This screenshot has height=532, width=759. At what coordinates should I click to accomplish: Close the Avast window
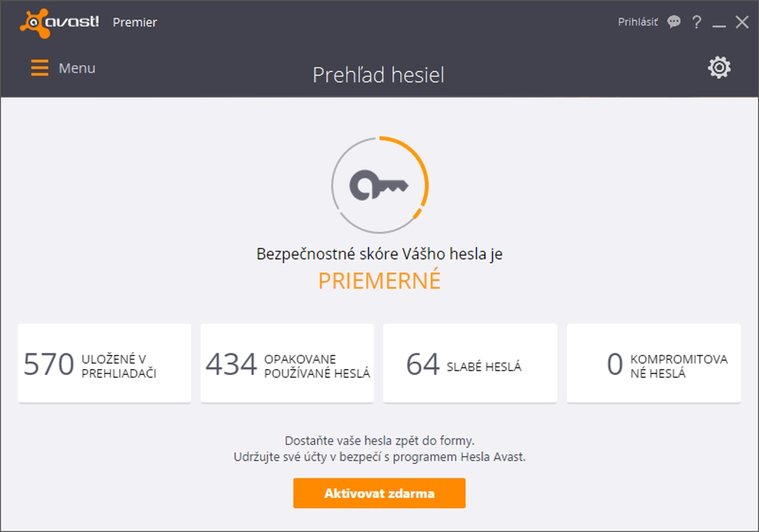(742, 22)
